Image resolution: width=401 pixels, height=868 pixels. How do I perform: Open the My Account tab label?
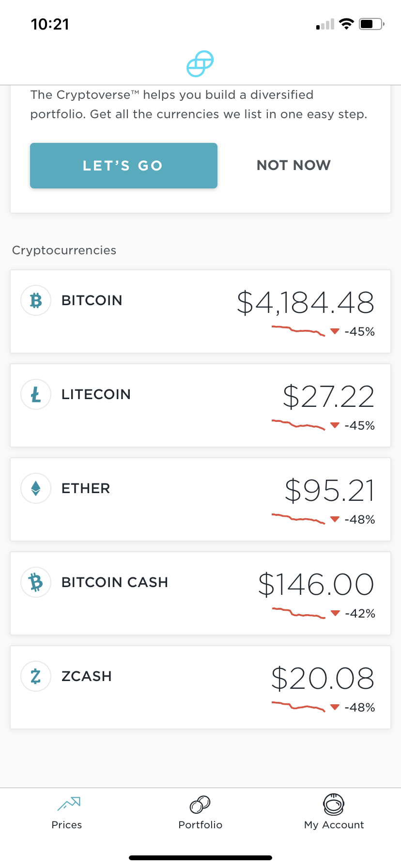334,825
